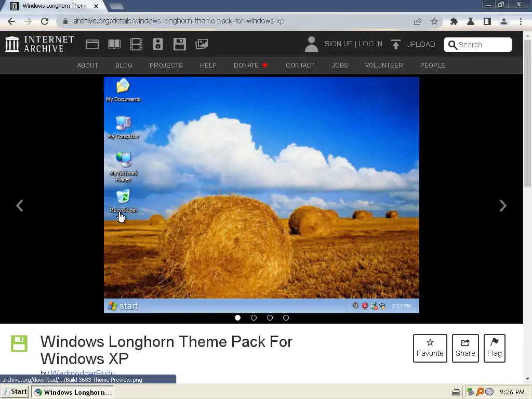Flag this item
Screen dimensions: 532x399
[x=495, y=348]
